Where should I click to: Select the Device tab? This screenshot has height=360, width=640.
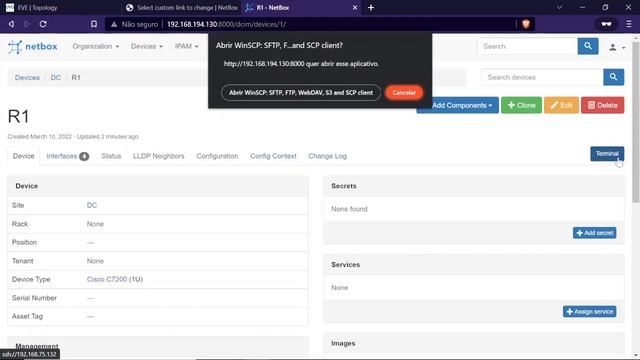pyautogui.click(x=24, y=156)
